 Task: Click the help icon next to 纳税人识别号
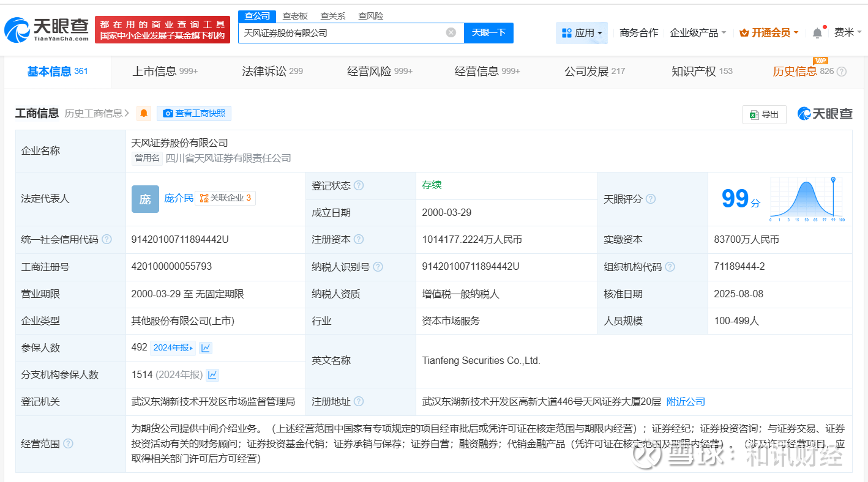(378, 267)
